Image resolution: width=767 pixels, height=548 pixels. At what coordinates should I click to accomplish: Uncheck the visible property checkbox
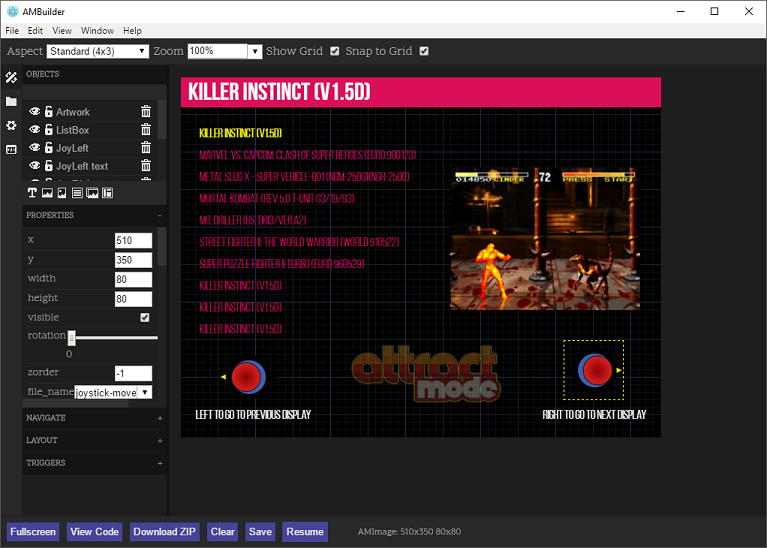[145, 318]
